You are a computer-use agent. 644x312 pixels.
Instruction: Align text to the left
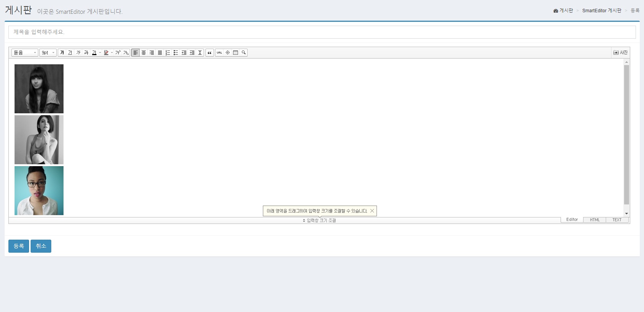[135, 52]
